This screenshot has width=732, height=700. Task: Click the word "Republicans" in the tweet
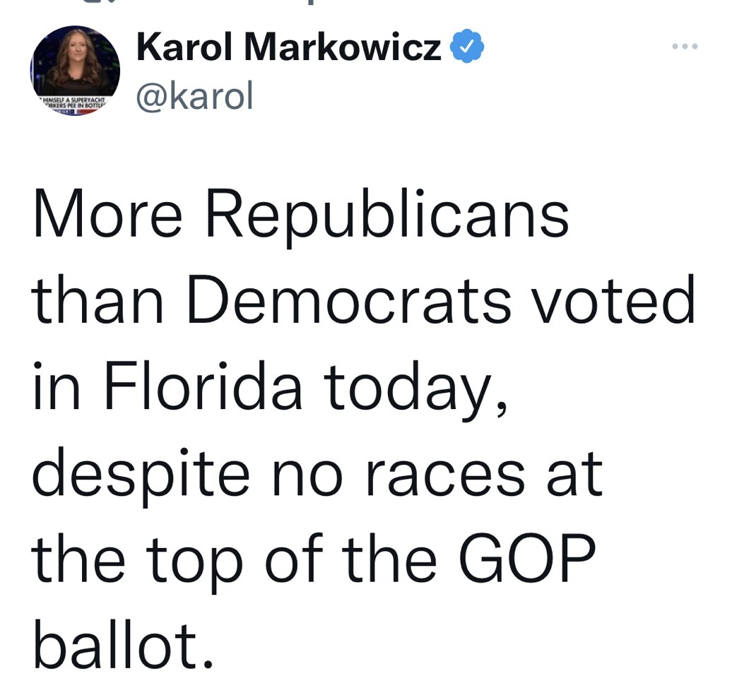click(387, 215)
